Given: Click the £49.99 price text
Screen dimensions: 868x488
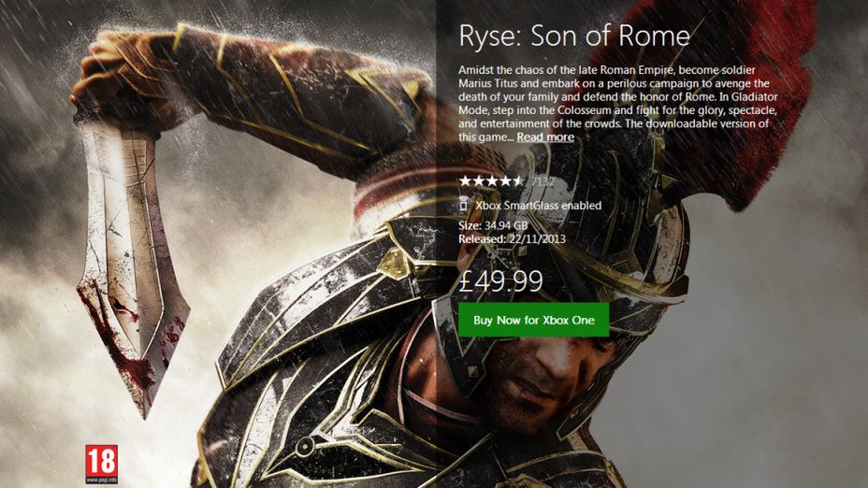Looking at the screenshot, I should point(500,280).
